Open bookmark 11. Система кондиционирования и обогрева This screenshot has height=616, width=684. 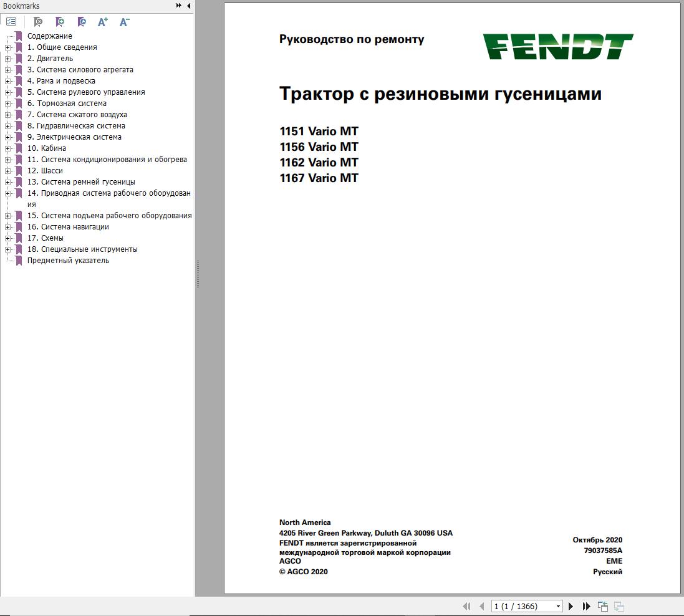[x=107, y=160]
